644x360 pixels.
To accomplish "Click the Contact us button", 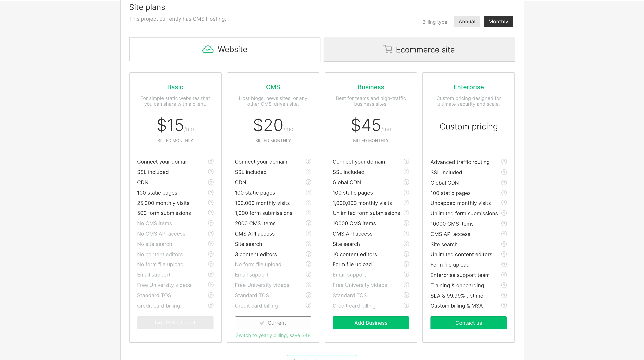I will [468, 323].
